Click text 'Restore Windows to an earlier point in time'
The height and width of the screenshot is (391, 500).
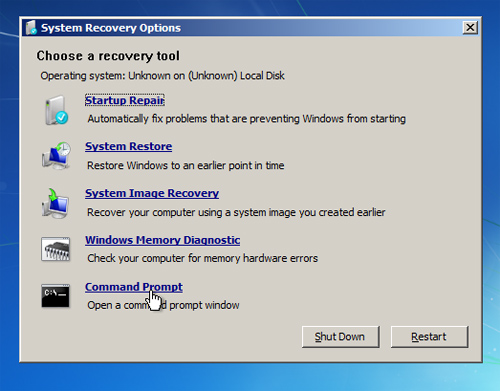click(x=186, y=165)
